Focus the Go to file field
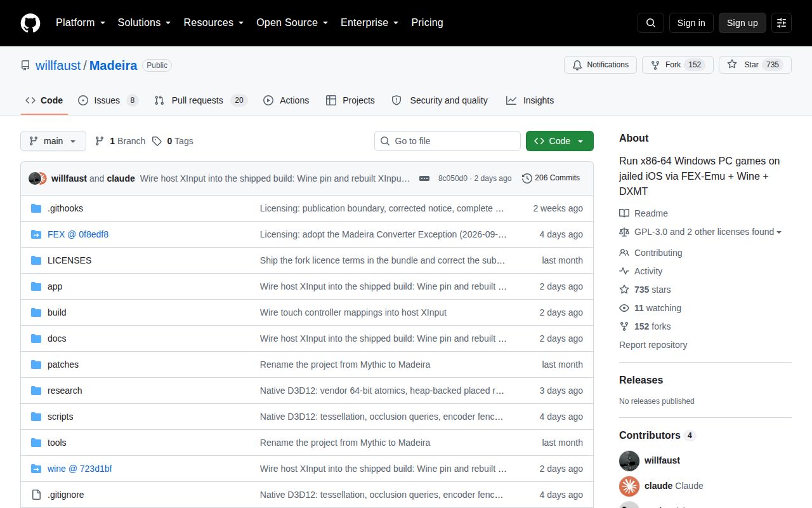 point(447,141)
